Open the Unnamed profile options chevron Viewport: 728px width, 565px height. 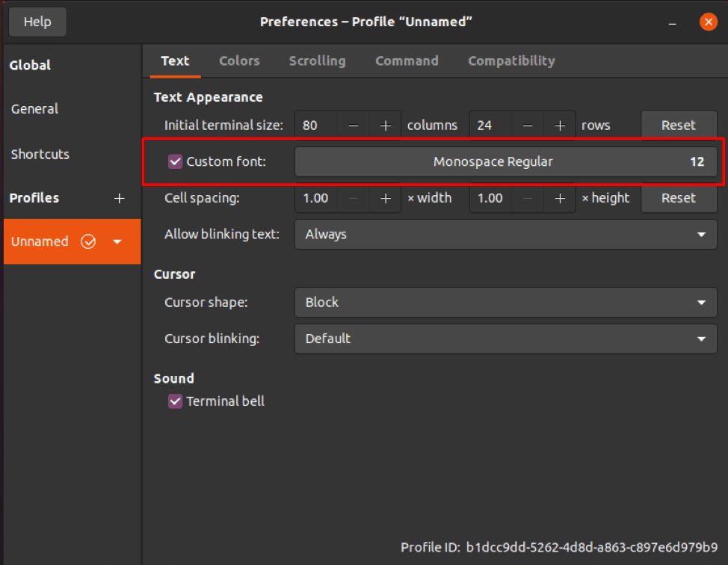pos(117,241)
